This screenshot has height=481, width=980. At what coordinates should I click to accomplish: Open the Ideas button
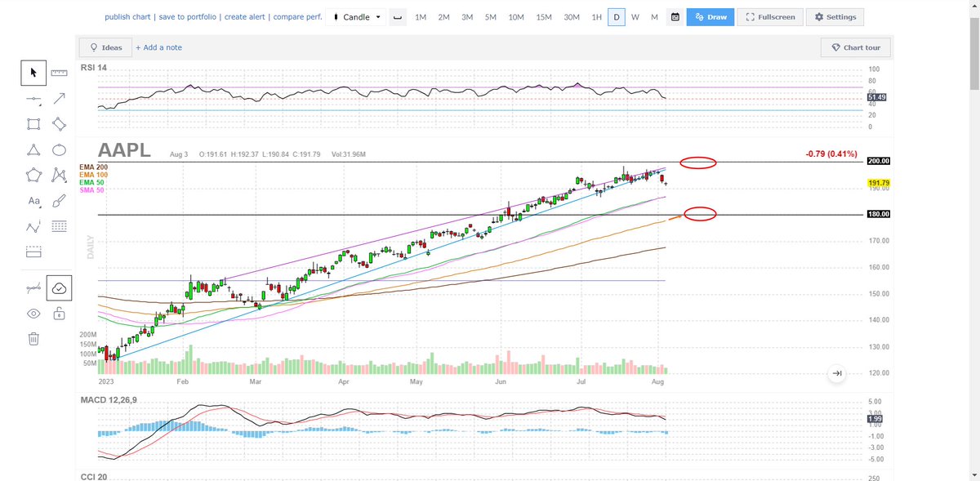pyautogui.click(x=105, y=47)
